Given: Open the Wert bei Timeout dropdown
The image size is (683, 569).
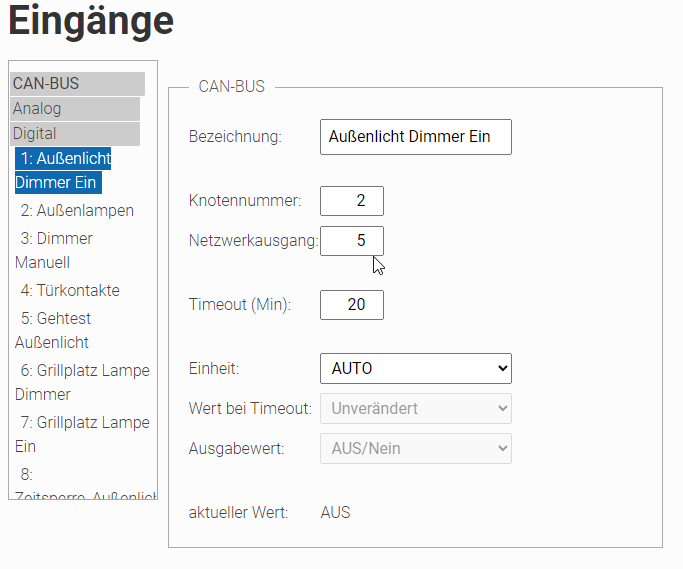Looking at the screenshot, I should pos(415,408).
